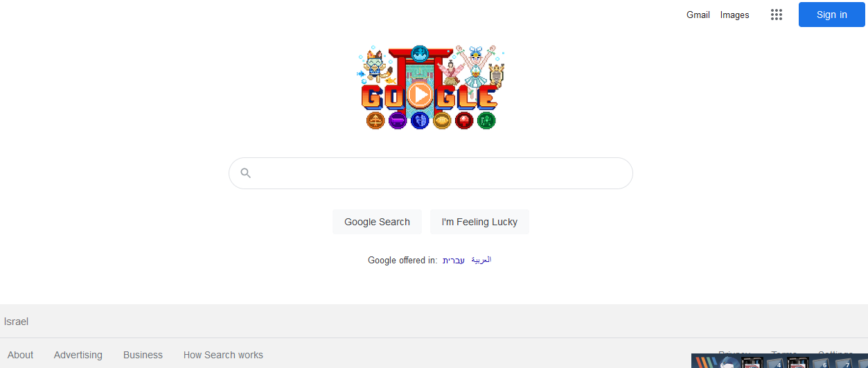This screenshot has width=868, height=368.
Task: Open the Gmail link
Action: coord(698,15)
